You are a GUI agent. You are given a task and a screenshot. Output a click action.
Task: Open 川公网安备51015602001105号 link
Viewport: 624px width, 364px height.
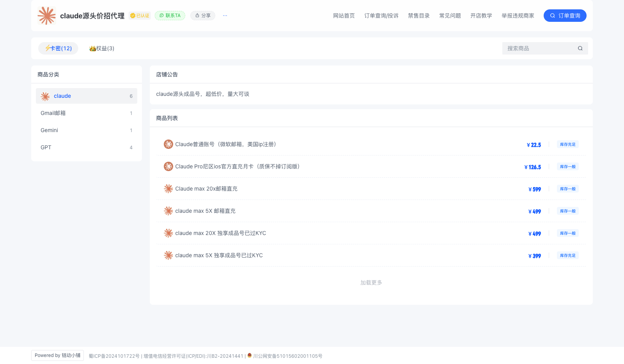(x=288, y=356)
